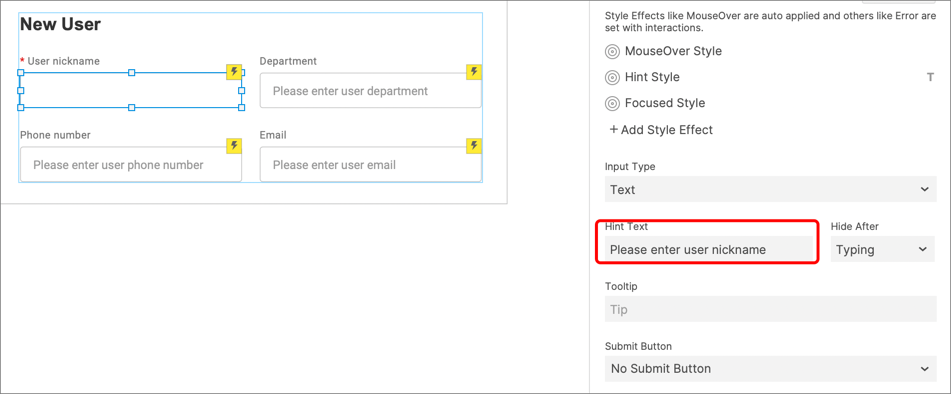Open the MouseOver Style effect

point(612,52)
